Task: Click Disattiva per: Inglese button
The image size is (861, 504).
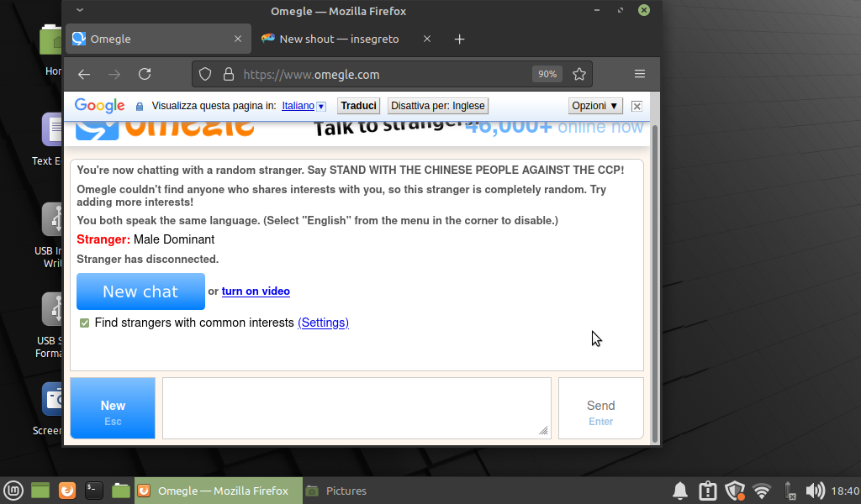Action: coord(437,106)
